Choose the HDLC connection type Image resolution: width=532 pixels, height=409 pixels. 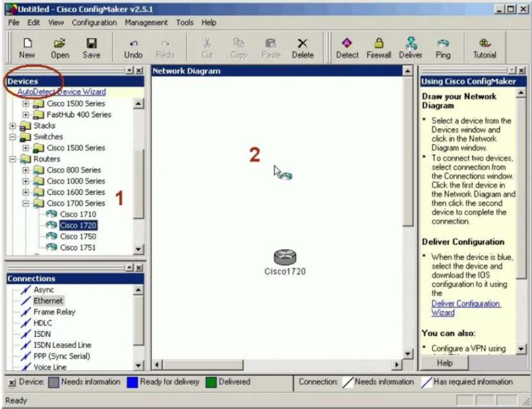(43, 323)
